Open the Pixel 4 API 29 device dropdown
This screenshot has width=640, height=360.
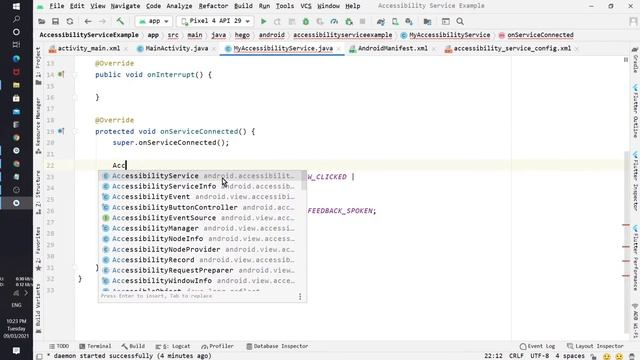click(216, 21)
